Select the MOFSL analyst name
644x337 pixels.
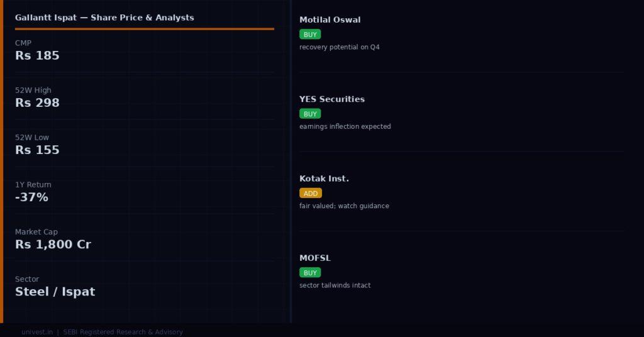315,258
